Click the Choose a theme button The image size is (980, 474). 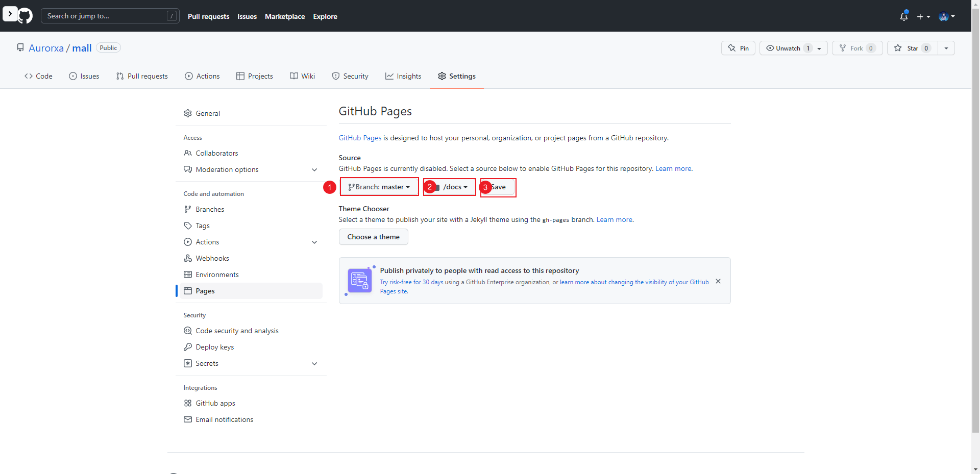(373, 237)
